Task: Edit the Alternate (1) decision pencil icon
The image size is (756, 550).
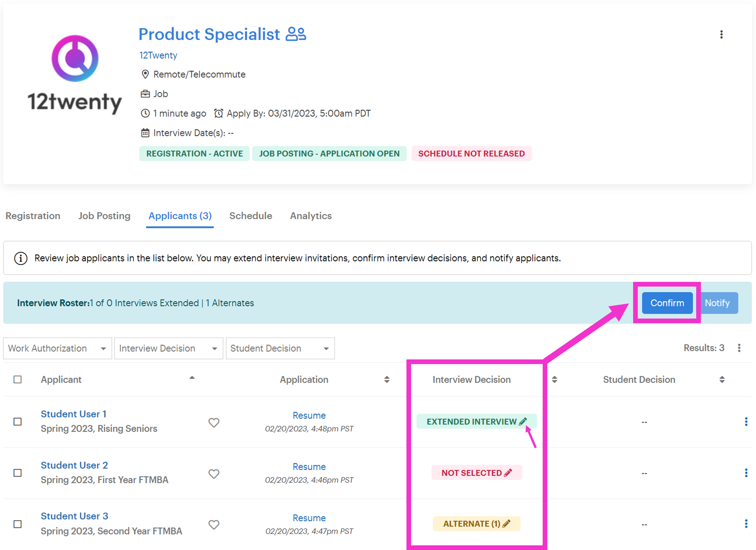Action: (506, 524)
